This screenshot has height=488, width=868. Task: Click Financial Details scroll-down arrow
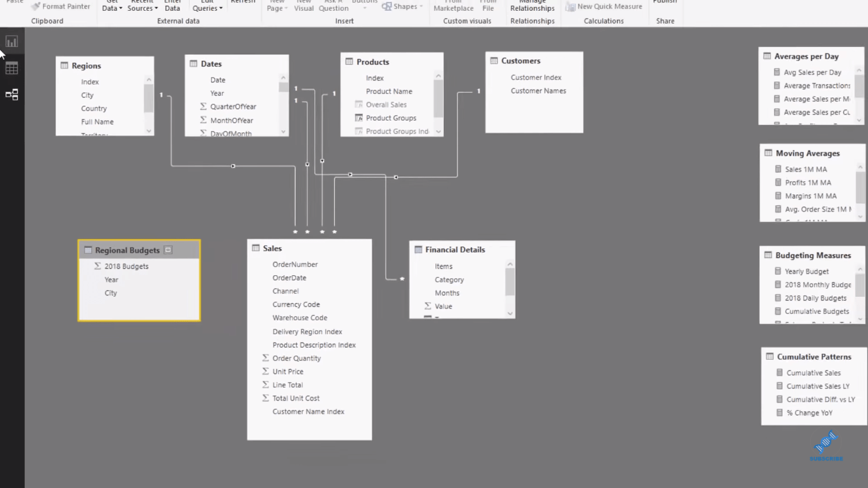(x=510, y=313)
